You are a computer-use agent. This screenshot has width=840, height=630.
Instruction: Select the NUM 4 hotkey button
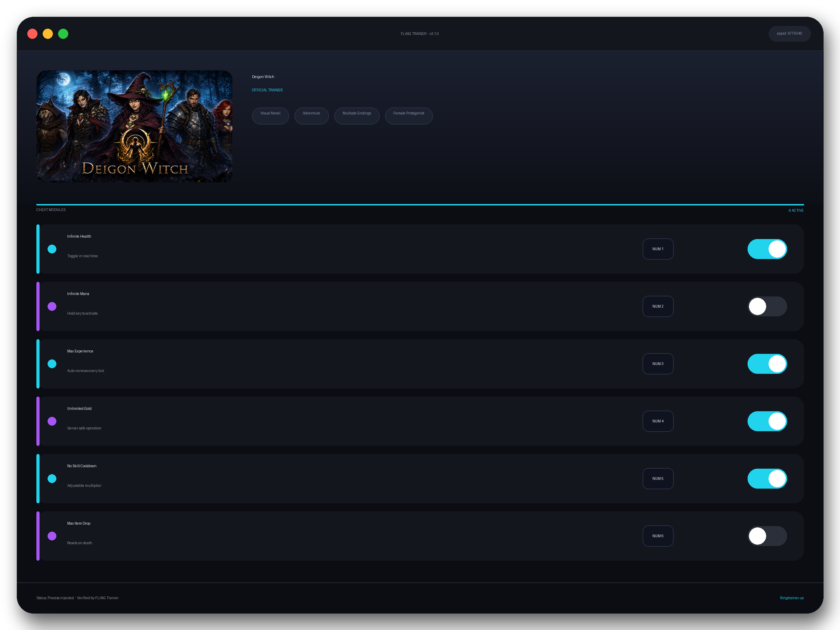(x=658, y=421)
